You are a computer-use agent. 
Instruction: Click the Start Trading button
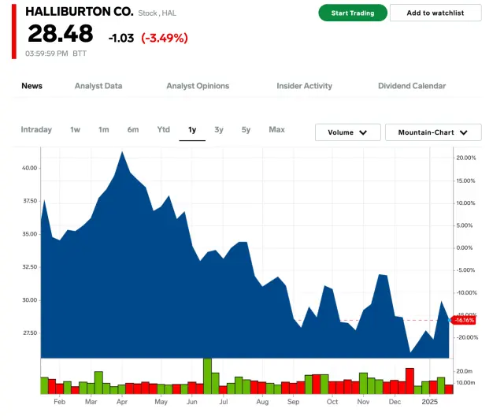(352, 13)
